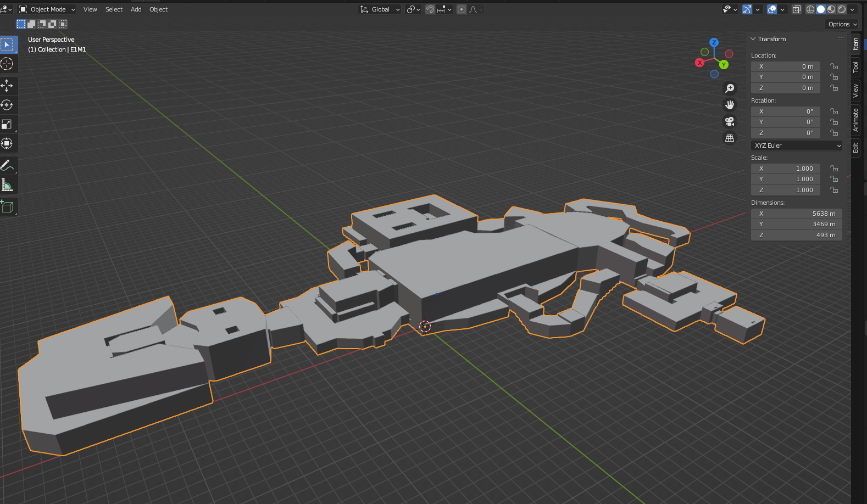This screenshot has width=867, height=504.
Task: Click the Location X value field
Action: click(786, 66)
